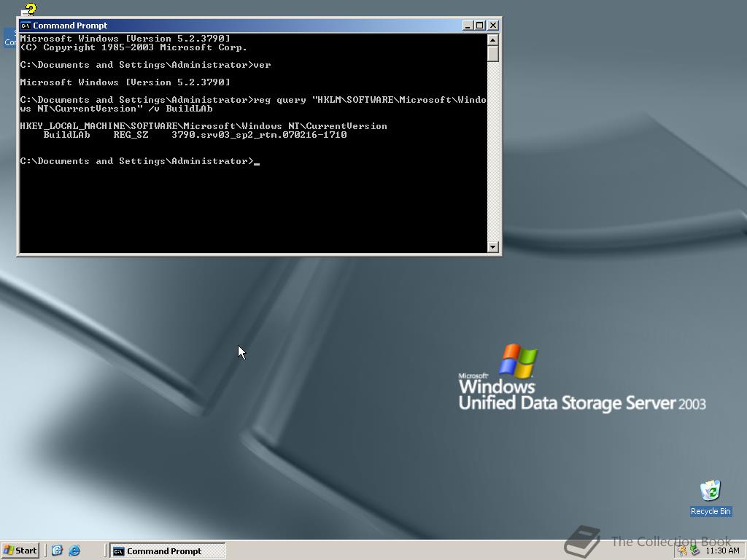Click the scrollbar down arrow in Command Prompt

click(492, 246)
